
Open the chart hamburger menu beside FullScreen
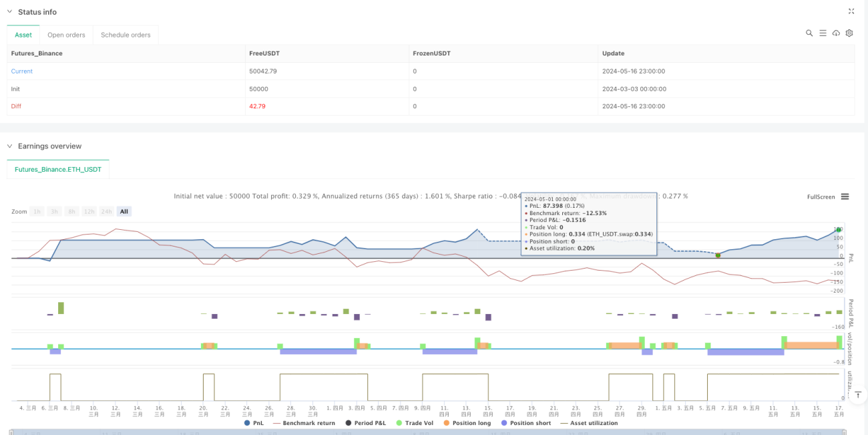click(x=845, y=196)
